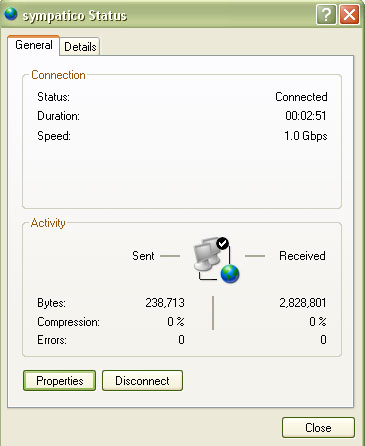Screen dimensions: 365x446
Task: Click the question mark help button
Action: (x=326, y=14)
